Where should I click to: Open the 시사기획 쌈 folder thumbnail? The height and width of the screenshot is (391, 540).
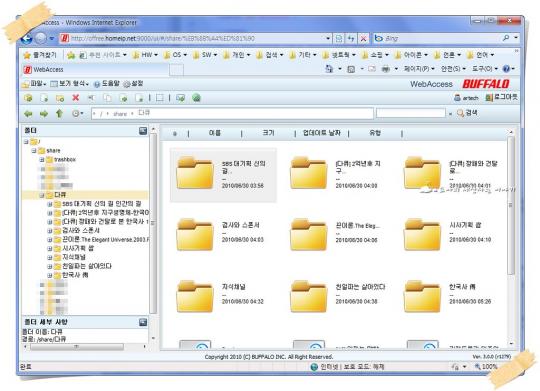point(422,235)
